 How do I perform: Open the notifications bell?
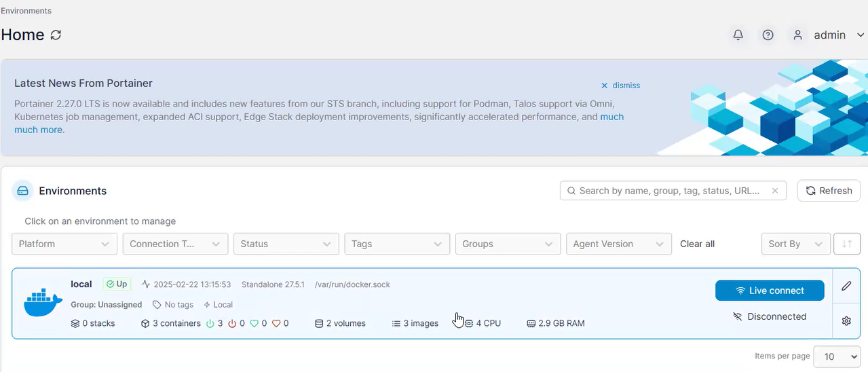(x=738, y=35)
